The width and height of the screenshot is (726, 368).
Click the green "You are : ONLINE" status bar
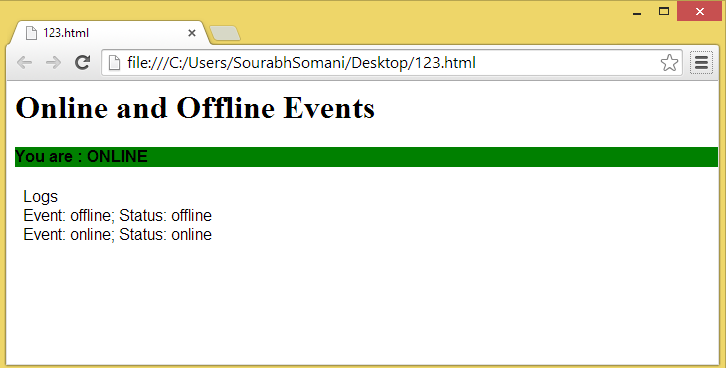click(366, 156)
